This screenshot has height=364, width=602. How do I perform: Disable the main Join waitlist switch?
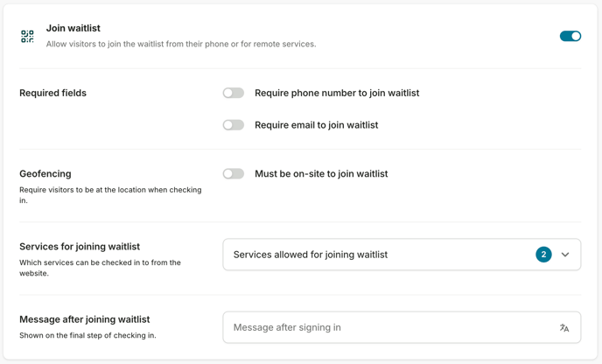point(570,36)
